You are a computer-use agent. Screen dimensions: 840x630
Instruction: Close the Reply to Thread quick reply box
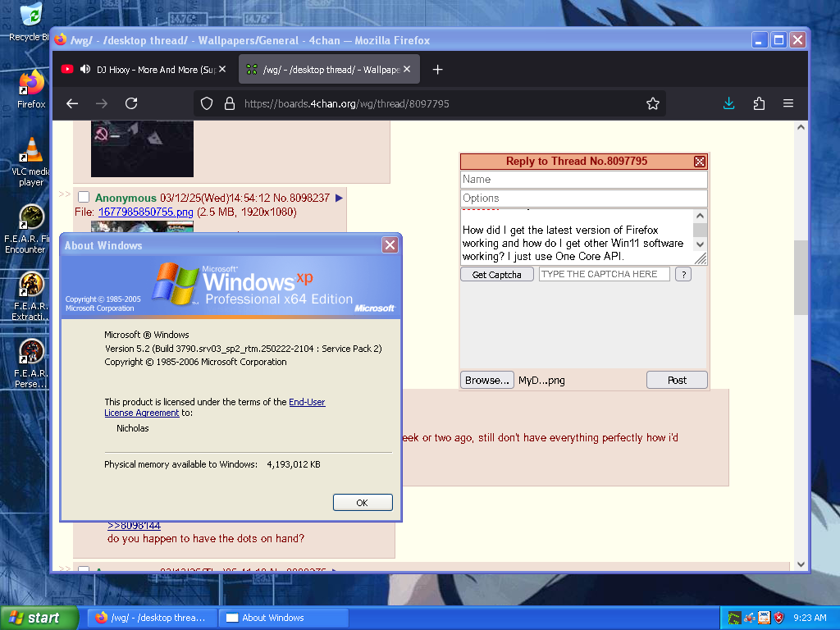[700, 162]
